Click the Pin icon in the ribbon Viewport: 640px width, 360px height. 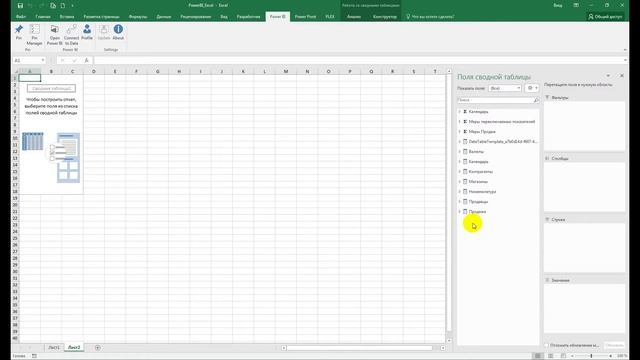(x=19, y=29)
